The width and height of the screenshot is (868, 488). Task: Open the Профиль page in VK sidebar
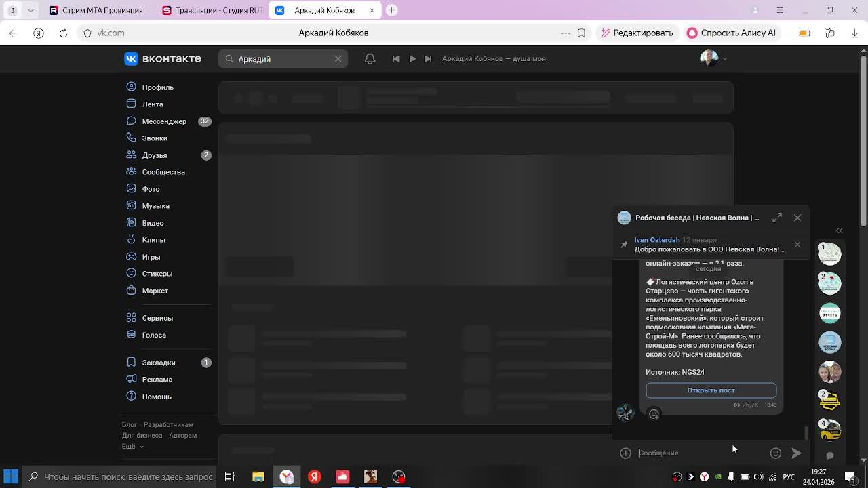pos(157,87)
